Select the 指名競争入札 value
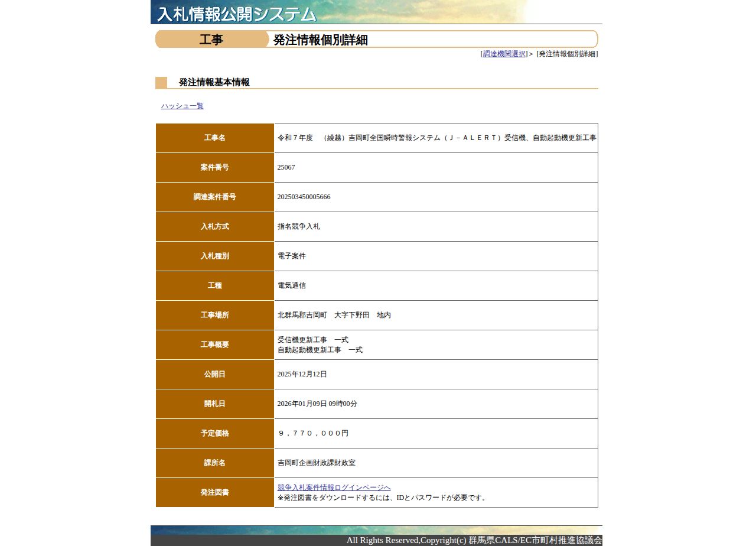 click(299, 226)
